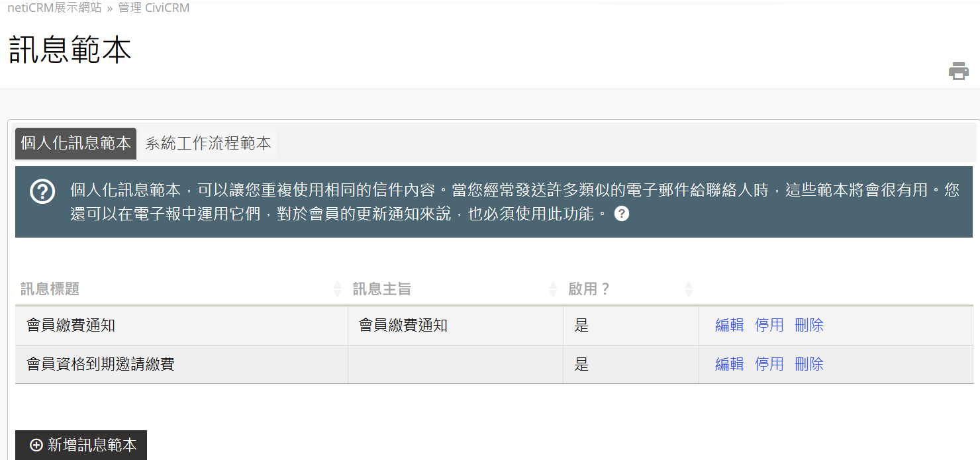This screenshot has width=980, height=460.
Task: Sort by 啟用？ column arrows
Action: (689, 289)
